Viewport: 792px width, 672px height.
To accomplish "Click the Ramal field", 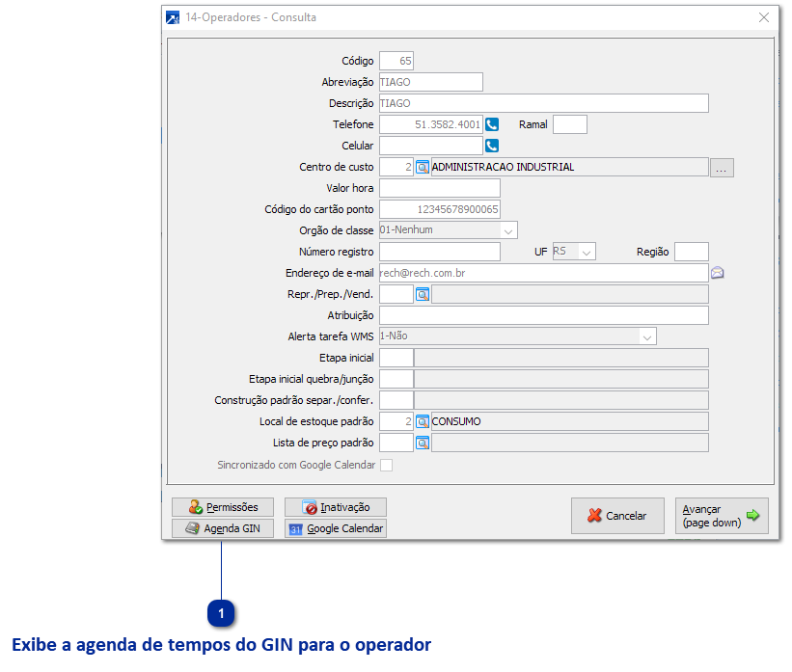I will pos(570,124).
